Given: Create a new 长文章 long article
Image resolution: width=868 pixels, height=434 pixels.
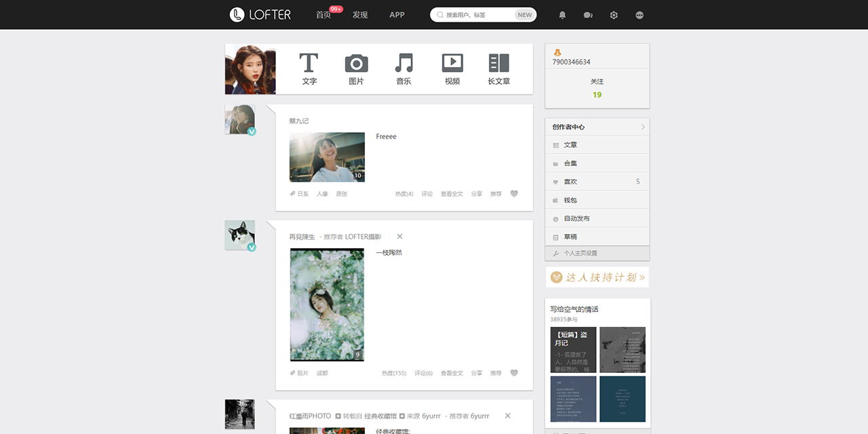Looking at the screenshot, I should pyautogui.click(x=498, y=69).
